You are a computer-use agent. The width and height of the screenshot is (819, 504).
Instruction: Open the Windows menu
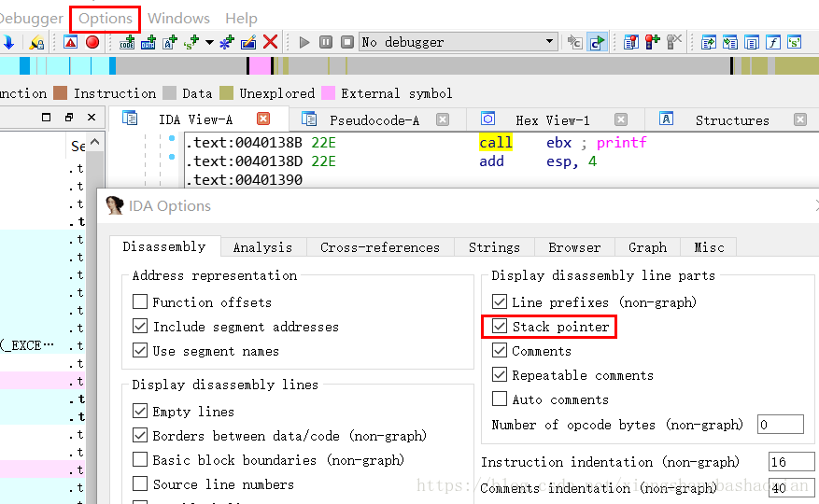tap(178, 19)
